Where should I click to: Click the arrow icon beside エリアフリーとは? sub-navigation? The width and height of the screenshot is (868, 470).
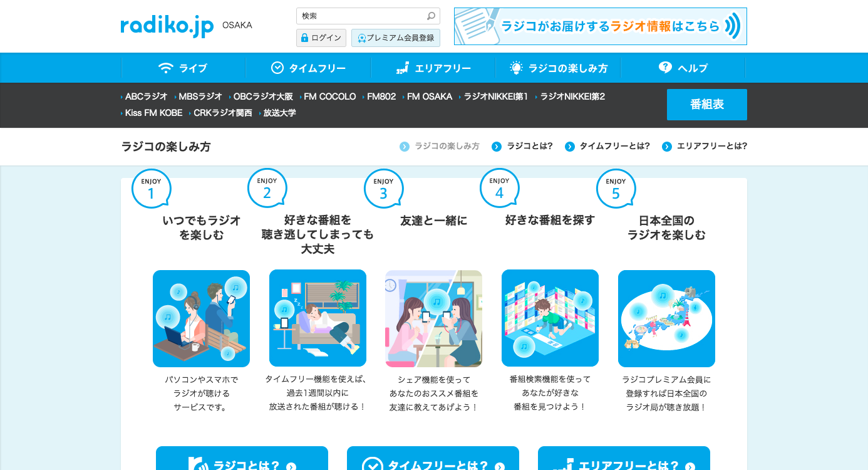click(667, 147)
